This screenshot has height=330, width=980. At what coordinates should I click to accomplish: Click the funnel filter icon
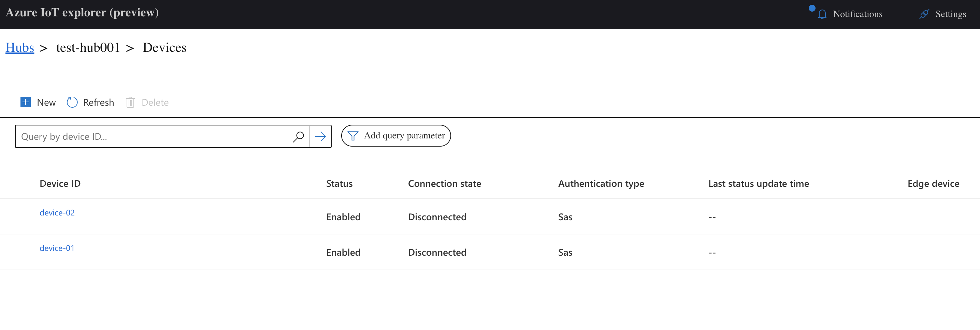353,136
